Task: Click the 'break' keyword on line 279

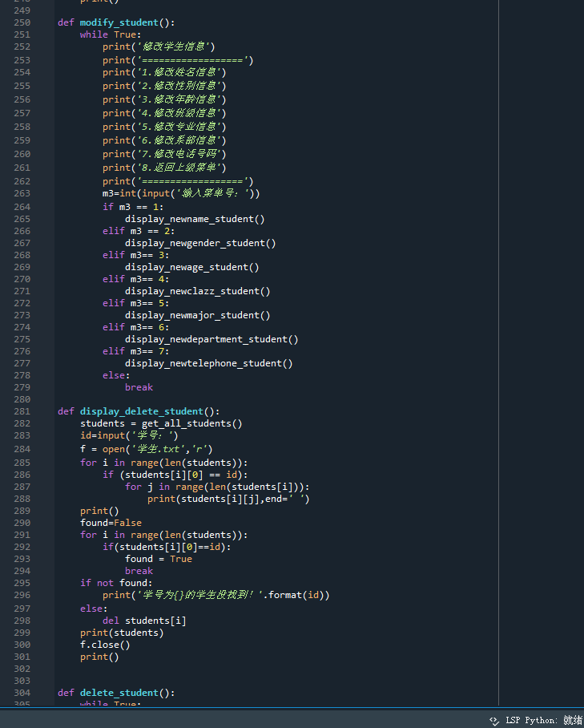Action: pyautogui.click(x=139, y=388)
